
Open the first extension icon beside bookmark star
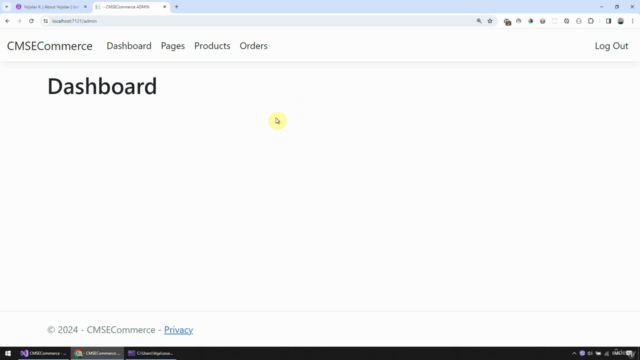(x=507, y=22)
